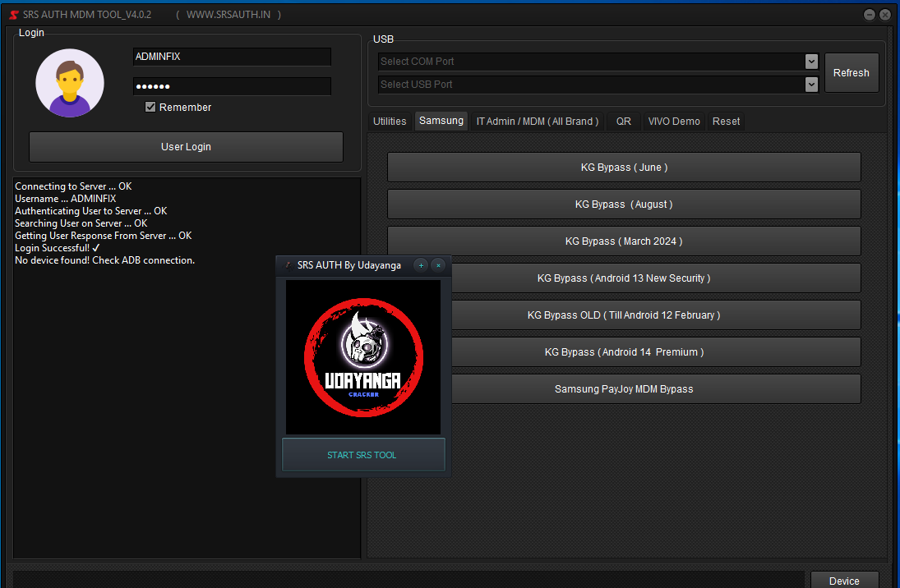900x588 pixels.
Task: Run KG Bypass (Android 14 Premium)
Action: (656, 352)
